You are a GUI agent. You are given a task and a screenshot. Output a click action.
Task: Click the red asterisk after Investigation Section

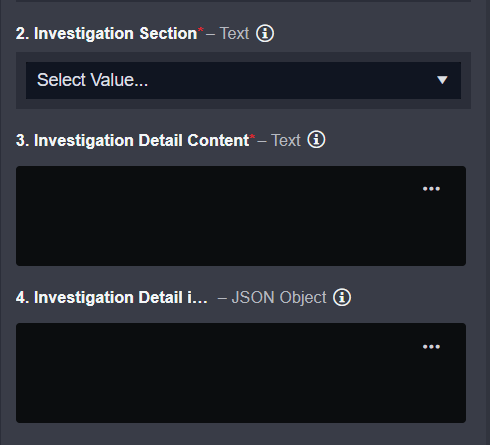[x=200, y=30]
